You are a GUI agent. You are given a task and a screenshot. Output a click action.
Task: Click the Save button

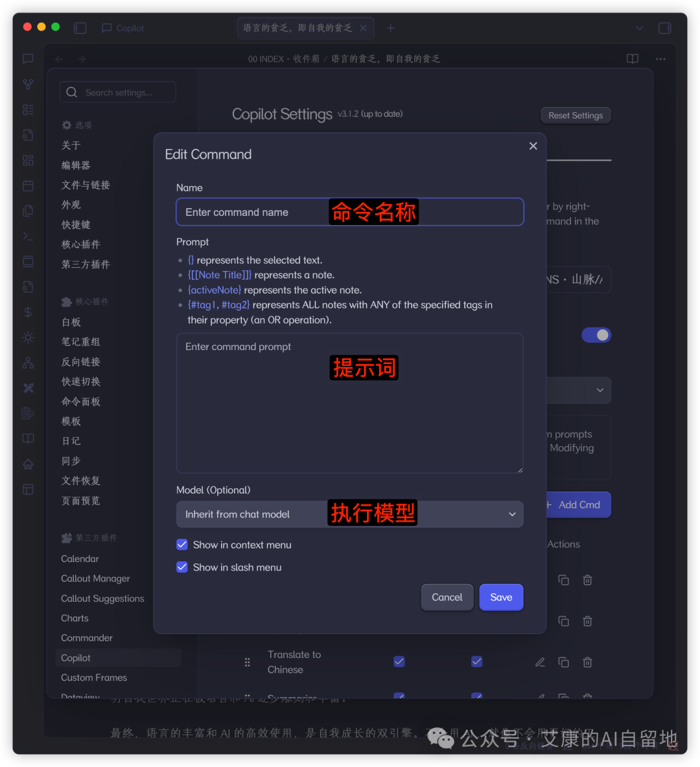(x=502, y=597)
